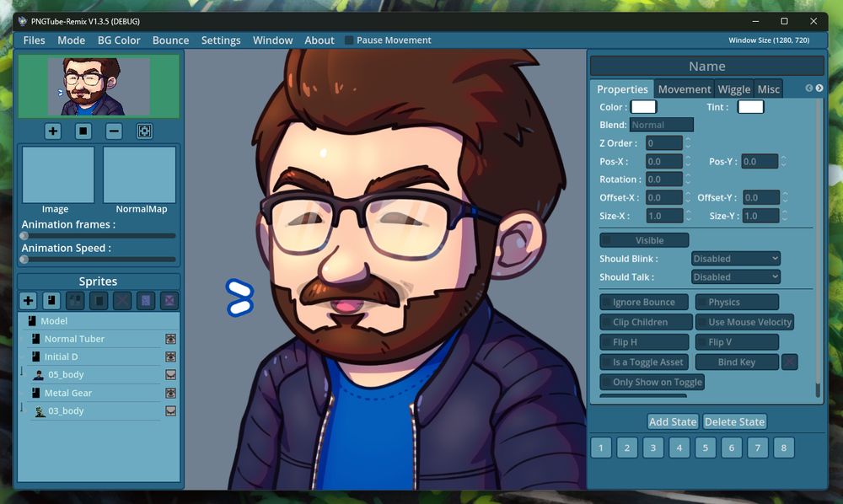Add a folder using the Sprites folder icon
This screenshot has width=843, height=504.
(x=51, y=301)
